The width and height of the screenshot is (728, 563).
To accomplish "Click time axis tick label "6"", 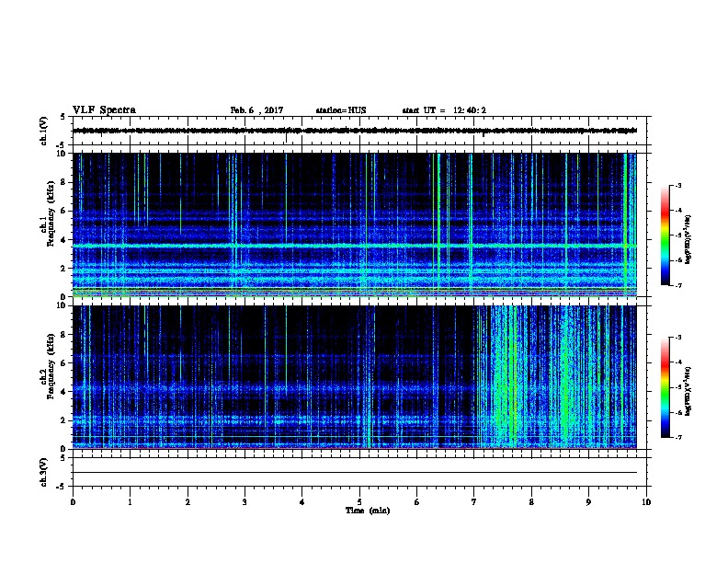I will click(x=416, y=502).
